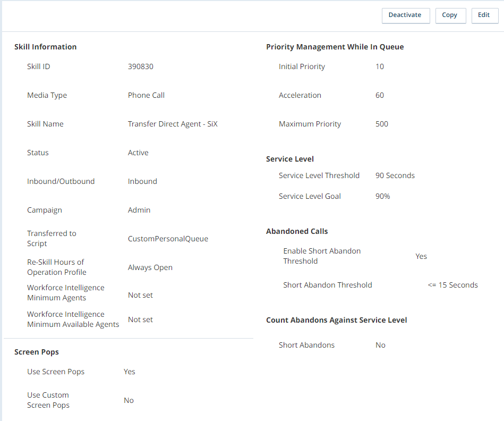
Task: Select the Skill ID value 390830
Action: coord(140,66)
